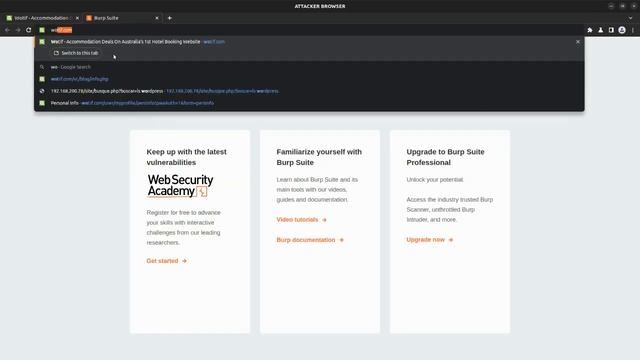Image resolution: width=640 pixels, height=360 pixels.
Task: Click the Upgrade to Burp Suite Professional heading
Action: (445, 157)
